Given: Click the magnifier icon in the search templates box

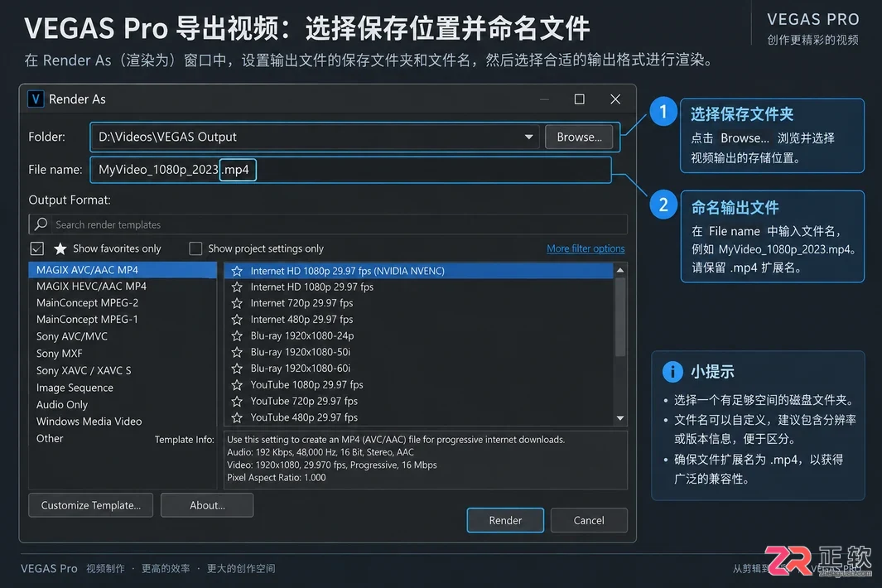Looking at the screenshot, I should (x=41, y=224).
